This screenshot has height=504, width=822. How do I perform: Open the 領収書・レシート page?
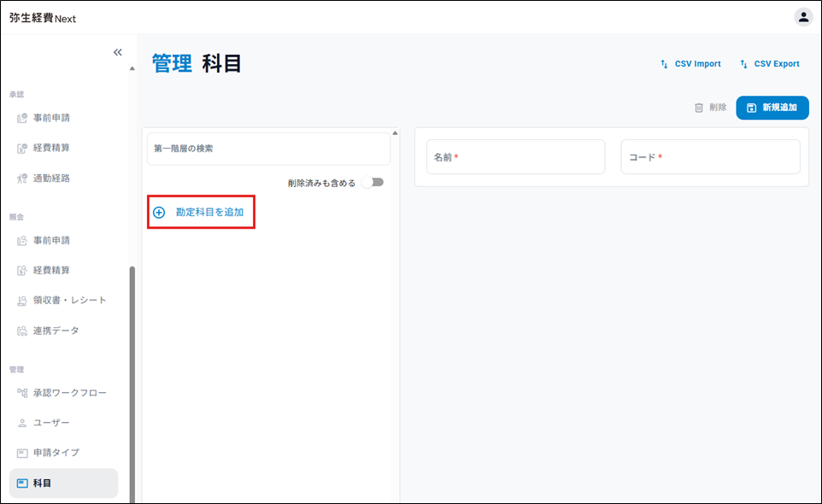(62, 300)
